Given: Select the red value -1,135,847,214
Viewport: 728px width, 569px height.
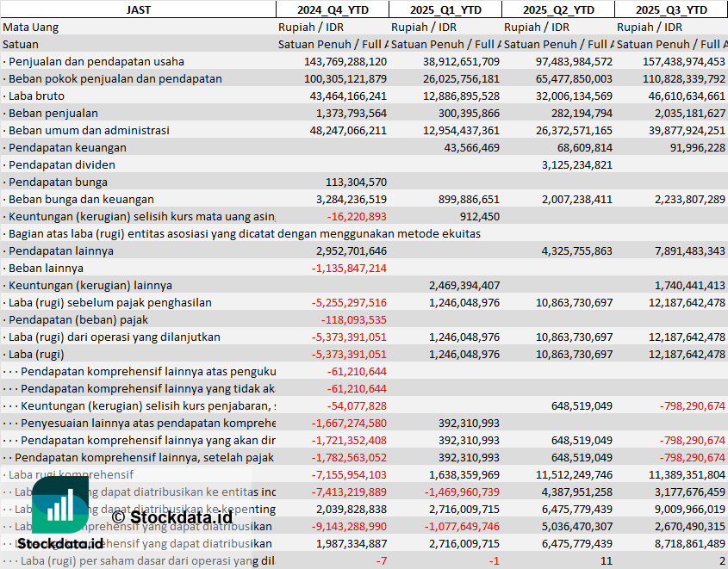Looking at the screenshot, I should click(x=349, y=268).
